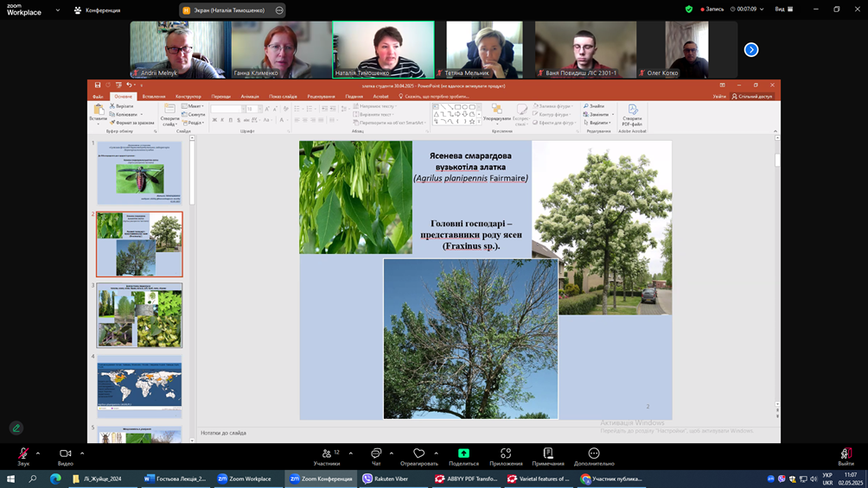Switch to the Показ слайдів ribbon tab
The image size is (868, 488).
[x=283, y=97]
